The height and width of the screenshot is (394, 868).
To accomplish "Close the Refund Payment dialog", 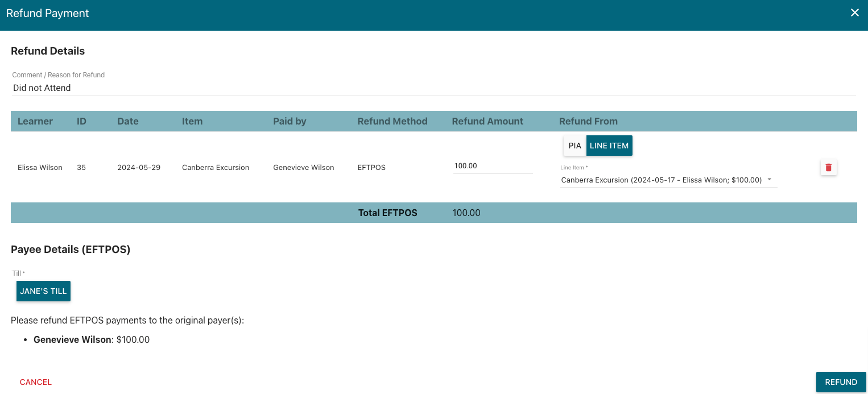I will [x=854, y=12].
